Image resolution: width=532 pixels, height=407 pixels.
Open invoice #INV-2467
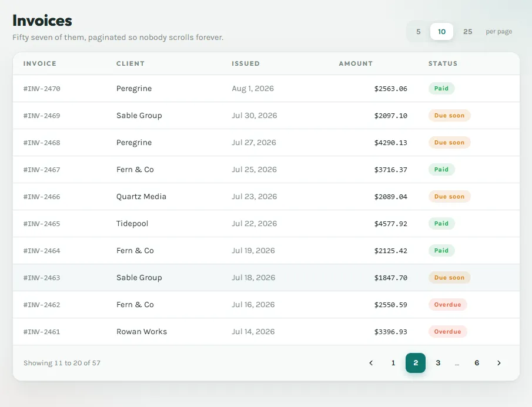pyautogui.click(x=42, y=170)
